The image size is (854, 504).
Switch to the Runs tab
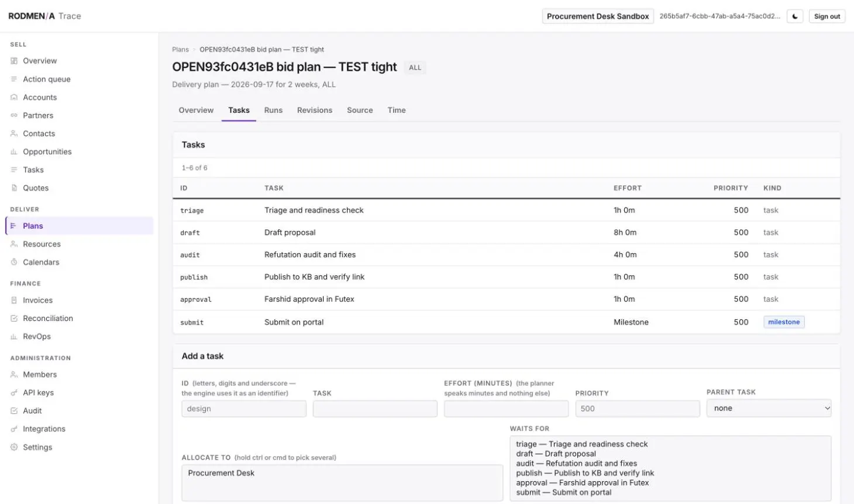point(273,110)
